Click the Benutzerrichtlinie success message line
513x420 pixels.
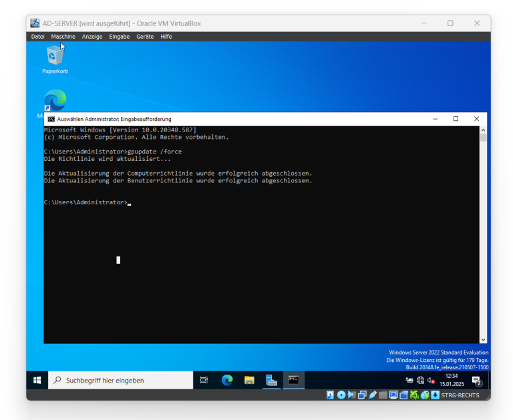tap(178, 180)
